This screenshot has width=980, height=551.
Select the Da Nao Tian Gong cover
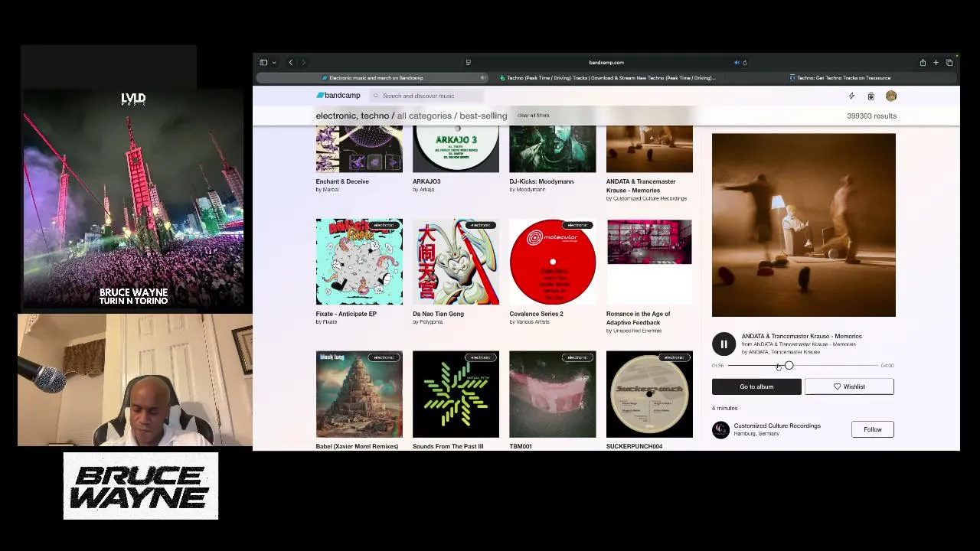456,262
